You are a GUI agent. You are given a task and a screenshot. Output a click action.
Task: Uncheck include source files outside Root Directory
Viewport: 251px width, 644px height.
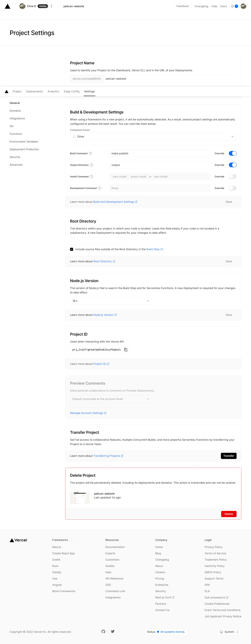coord(72,249)
